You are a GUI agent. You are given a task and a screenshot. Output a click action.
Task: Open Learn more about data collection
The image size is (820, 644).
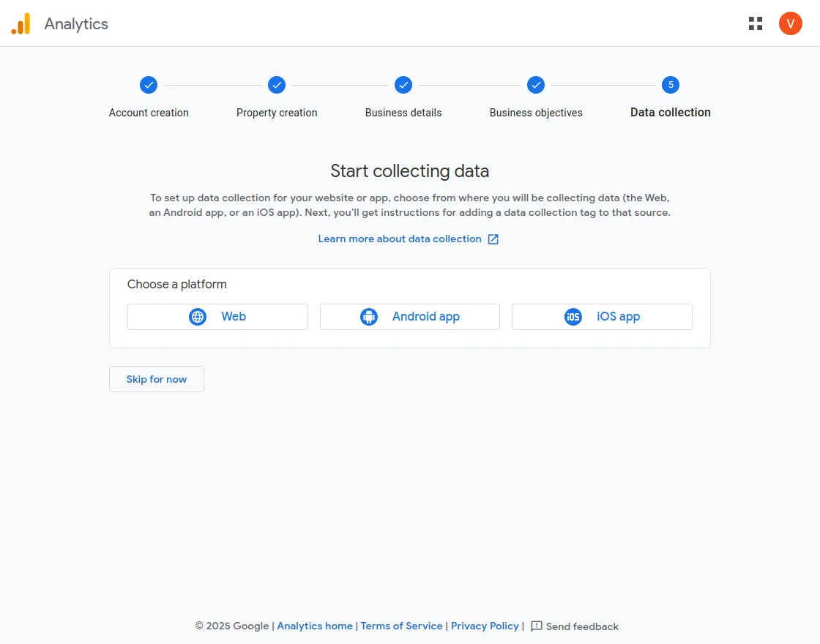tap(399, 239)
